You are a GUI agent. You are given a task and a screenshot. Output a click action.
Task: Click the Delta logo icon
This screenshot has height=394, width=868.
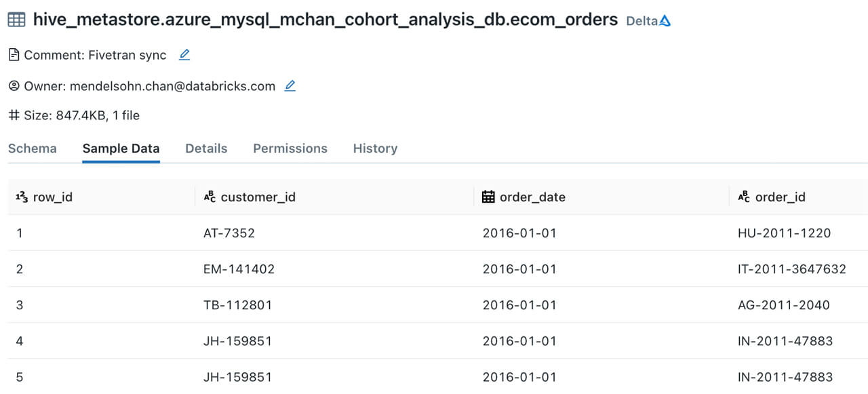(665, 21)
